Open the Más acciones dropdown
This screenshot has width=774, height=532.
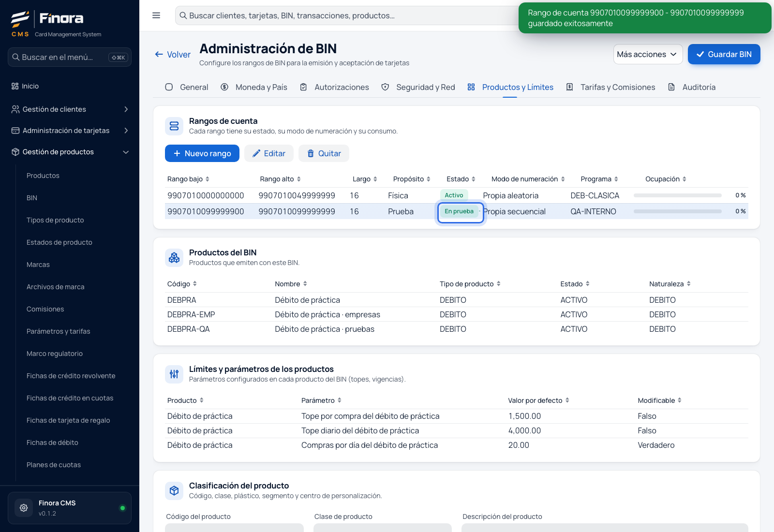pyautogui.click(x=648, y=54)
